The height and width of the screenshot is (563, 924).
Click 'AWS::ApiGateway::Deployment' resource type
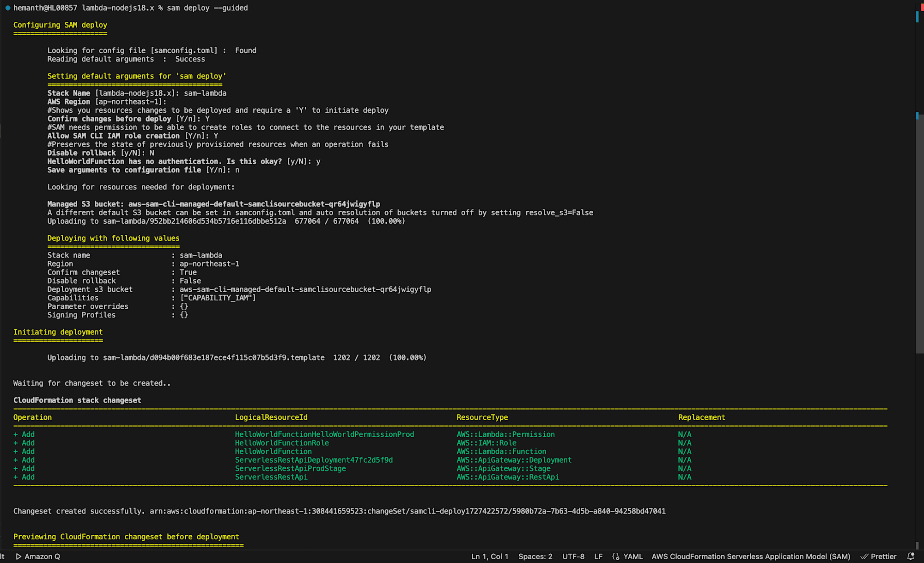514,460
